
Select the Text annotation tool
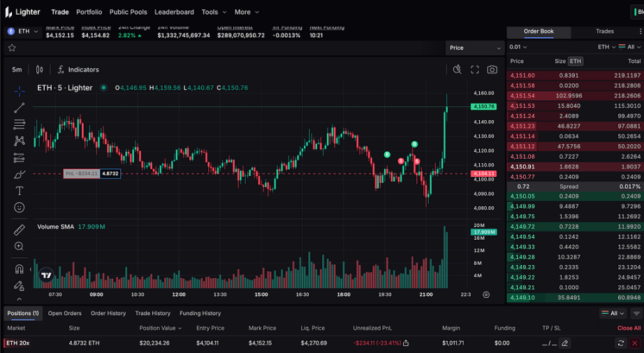19,191
